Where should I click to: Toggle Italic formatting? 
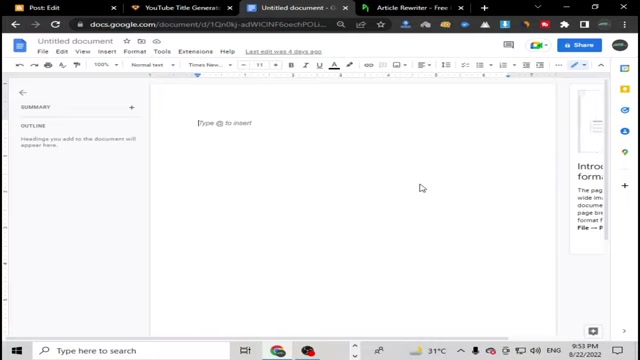tap(305, 65)
